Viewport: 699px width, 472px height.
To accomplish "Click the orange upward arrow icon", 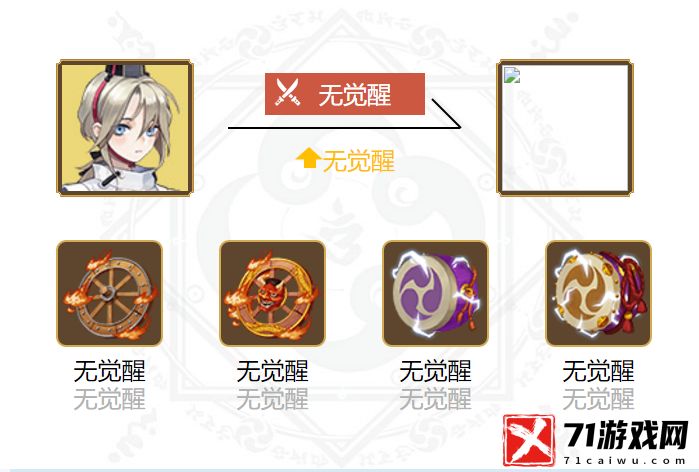I will click(308, 158).
